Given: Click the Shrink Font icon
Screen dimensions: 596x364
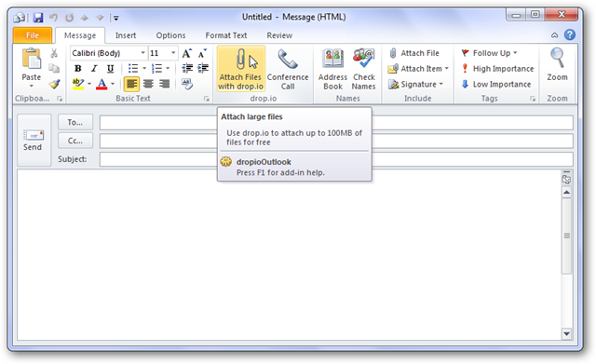Looking at the screenshot, I should pos(203,53).
